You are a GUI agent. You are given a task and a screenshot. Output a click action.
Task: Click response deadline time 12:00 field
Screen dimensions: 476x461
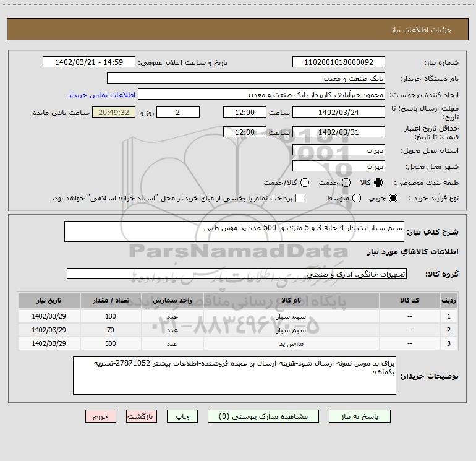coord(245,112)
